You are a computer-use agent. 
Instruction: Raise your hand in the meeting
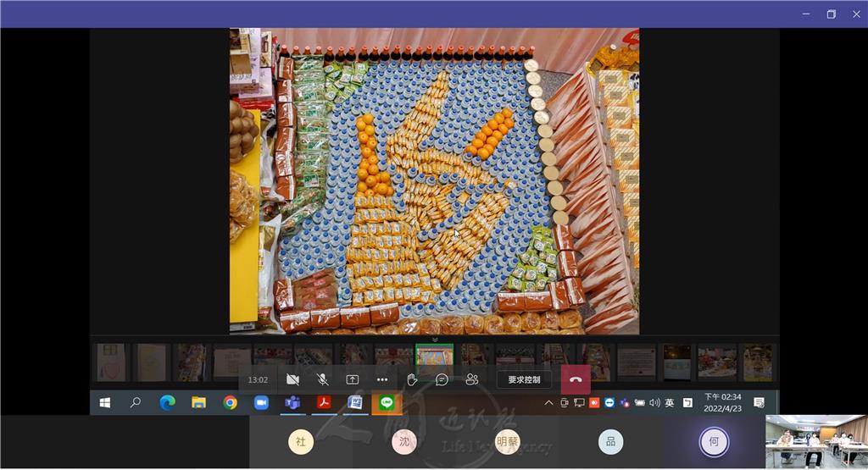tap(412, 379)
